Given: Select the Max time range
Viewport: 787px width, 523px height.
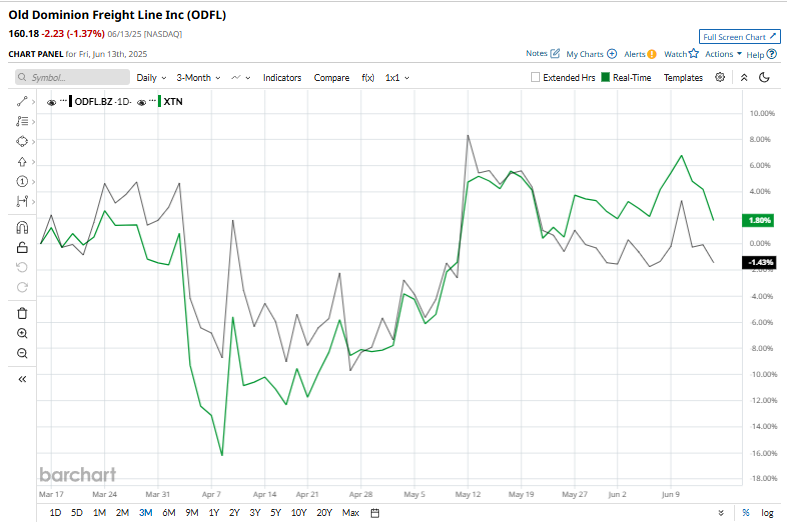Looking at the screenshot, I should click(350, 513).
